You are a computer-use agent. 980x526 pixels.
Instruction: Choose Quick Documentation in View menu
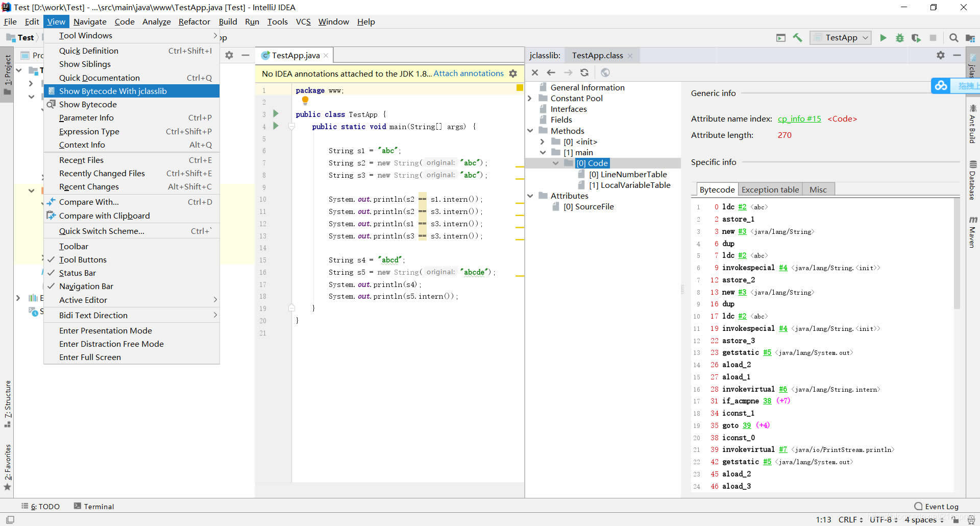(x=132, y=78)
